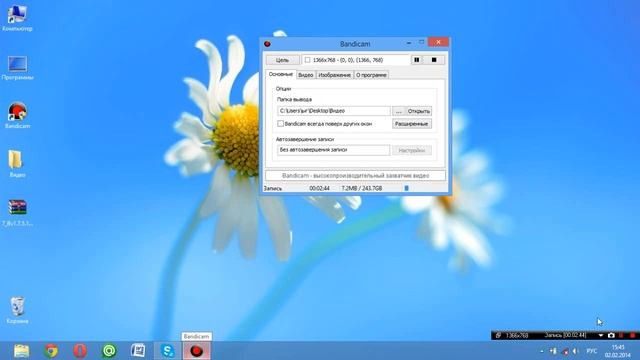The image size is (640, 360).
Task: Show hidden tray icons arrow
Action: coord(542,351)
